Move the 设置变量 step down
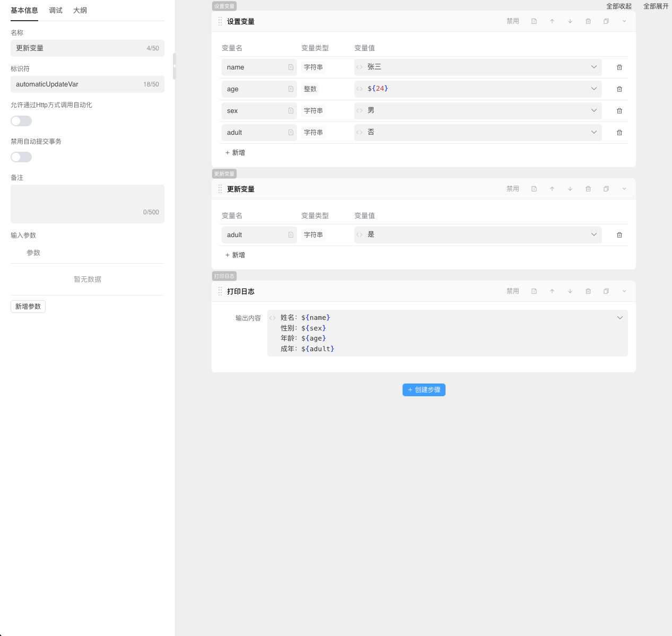 click(570, 21)
